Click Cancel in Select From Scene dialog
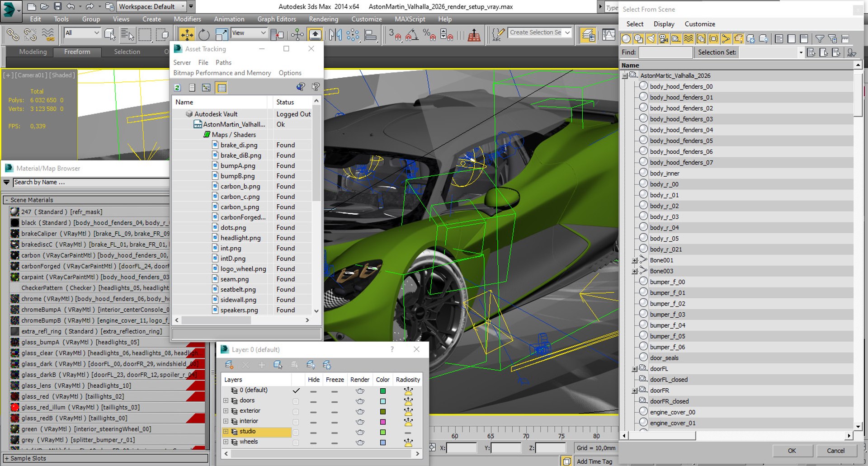 click(x=835, y=451)
